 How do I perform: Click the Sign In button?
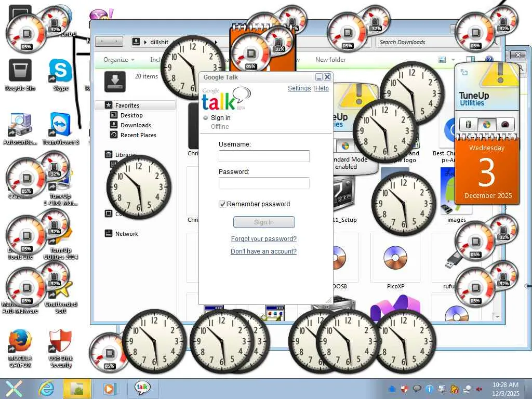click(x=264, y=222)
